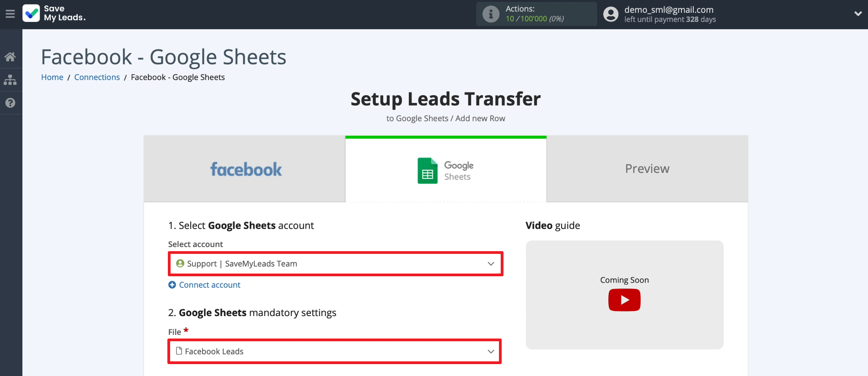Play the Coming Soon video guide
The width and height of the screenshot is (868, 376).
(624, 300)
